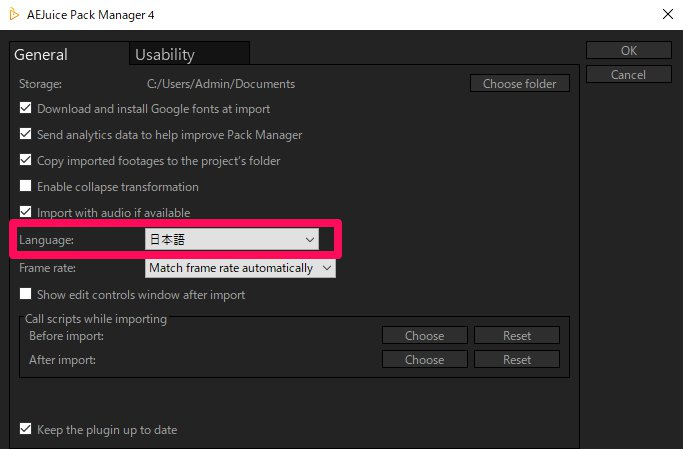Choose an After import script
Viewport: 683px width, 449px height.
click(424, 360)
